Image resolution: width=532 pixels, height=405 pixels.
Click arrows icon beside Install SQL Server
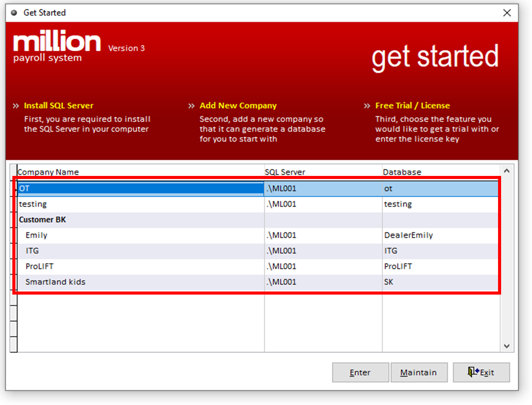tap(16, 106)
